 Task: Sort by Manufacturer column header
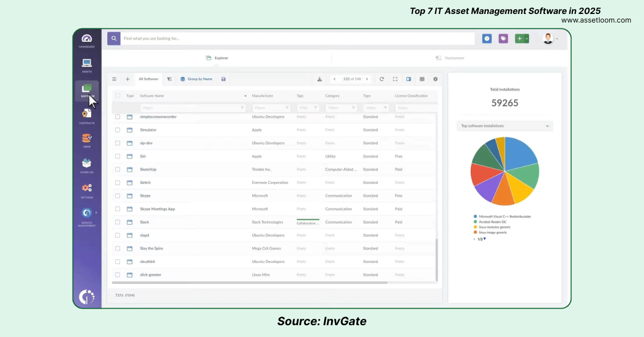click(x=262, y=96)
